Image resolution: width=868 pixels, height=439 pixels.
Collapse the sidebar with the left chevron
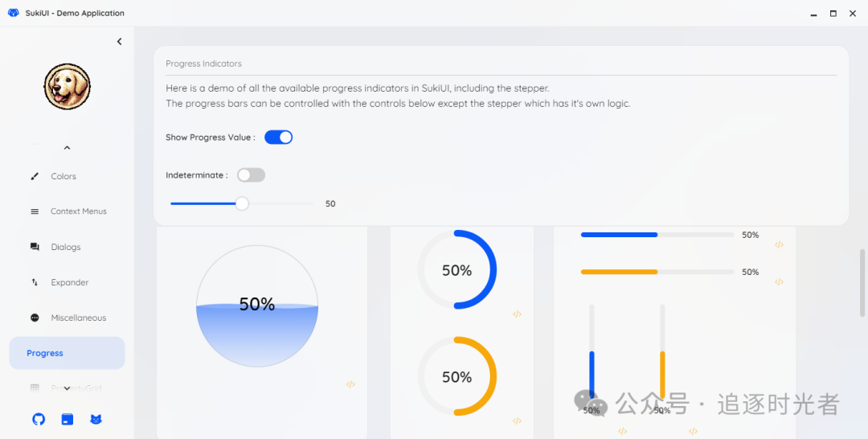click(x=120, y=42)
